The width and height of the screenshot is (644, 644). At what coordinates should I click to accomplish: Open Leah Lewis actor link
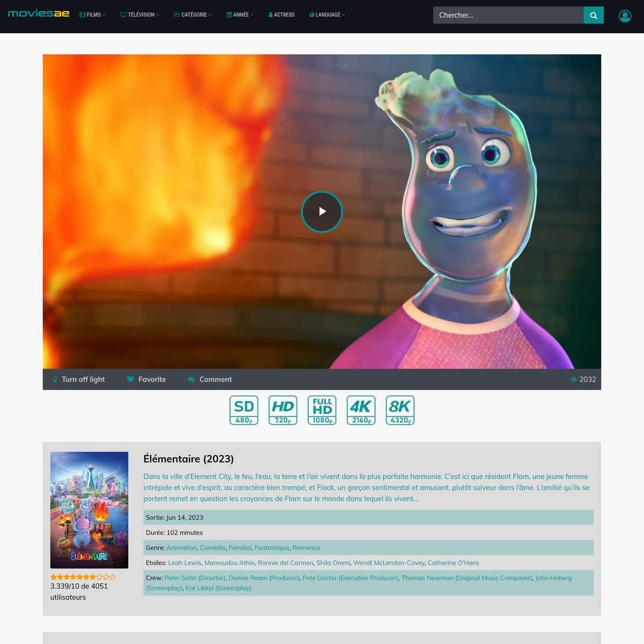[x=185, y=563]
